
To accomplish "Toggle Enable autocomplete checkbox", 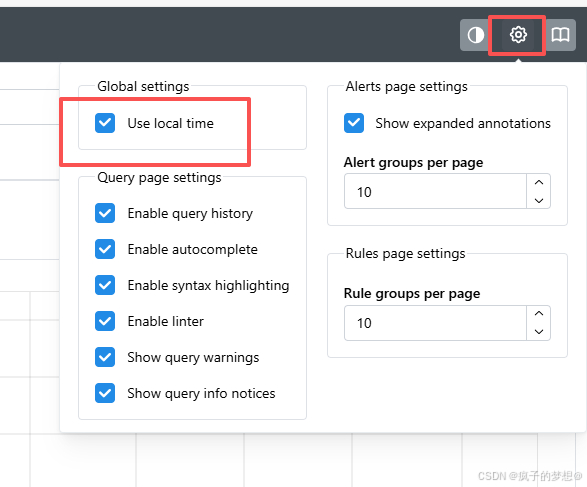I will (x=105, y=249).
